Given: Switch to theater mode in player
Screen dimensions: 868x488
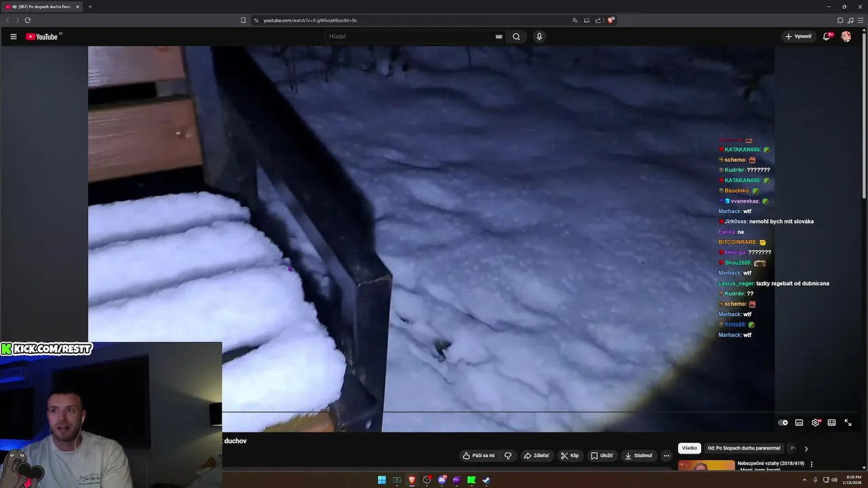Looking at the screenshot, I should (831, 422).
